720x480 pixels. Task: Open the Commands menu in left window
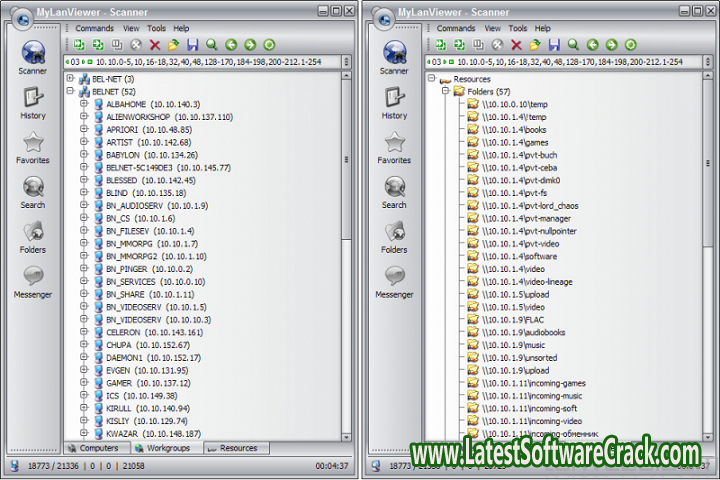94,29
